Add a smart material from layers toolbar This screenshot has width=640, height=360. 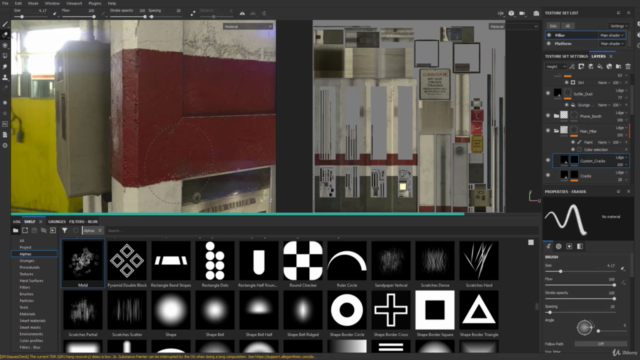click(x=609, y=67)
